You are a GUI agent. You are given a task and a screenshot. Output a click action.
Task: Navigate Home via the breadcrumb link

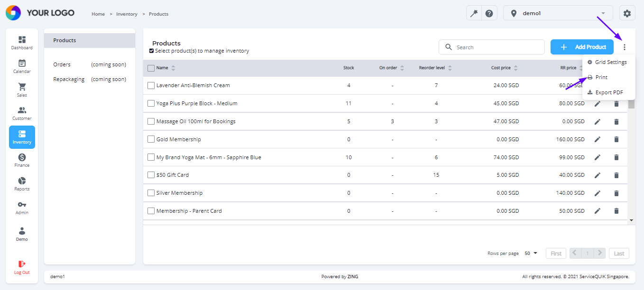click(98, 14)
